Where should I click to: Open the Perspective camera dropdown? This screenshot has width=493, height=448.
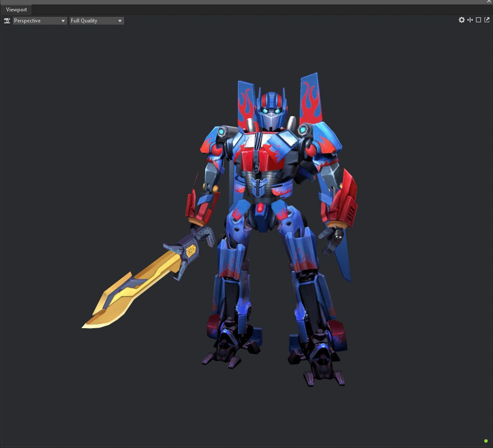point(40,21)
